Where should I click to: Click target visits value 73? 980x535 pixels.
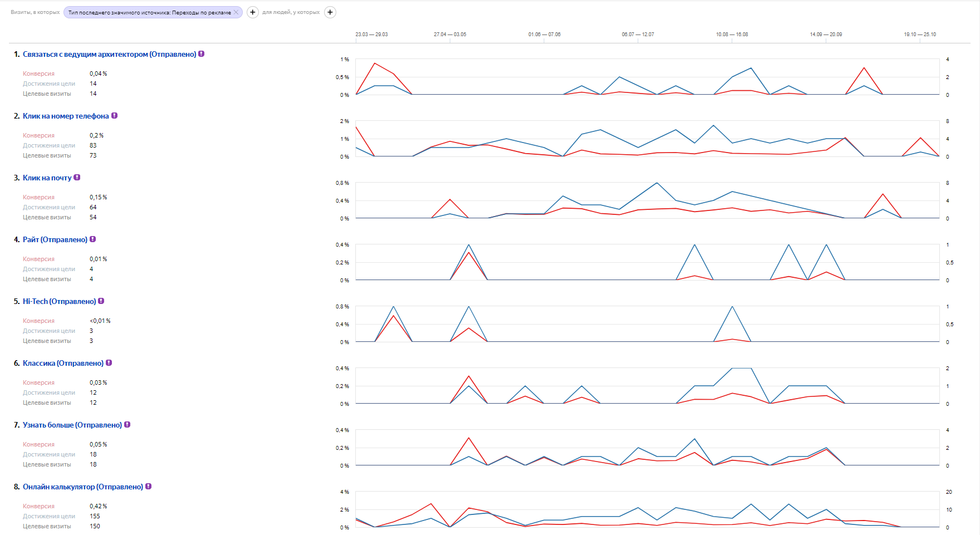(x=93, y=155)
